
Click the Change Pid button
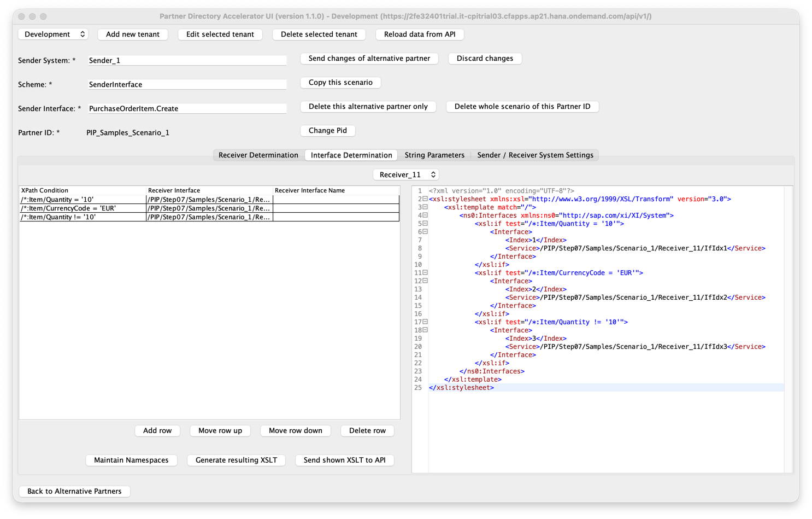(x=328, y=131)
